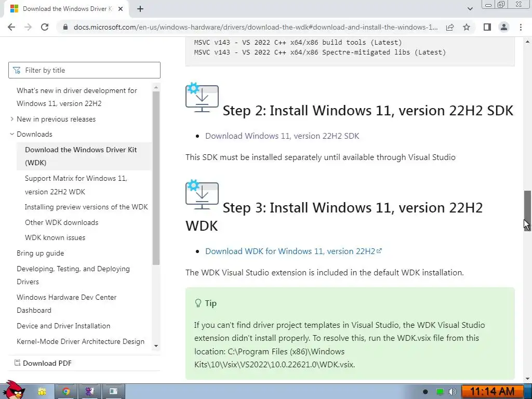The image size is (532, 399).
Task: Open the volume speaker tray icon
Action: pos(453,392)
